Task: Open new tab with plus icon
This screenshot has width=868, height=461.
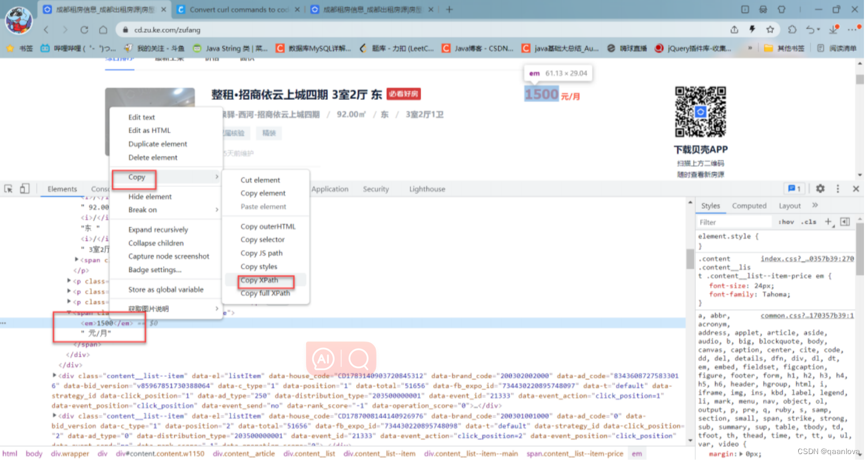Action: click(x=450, y=9)
